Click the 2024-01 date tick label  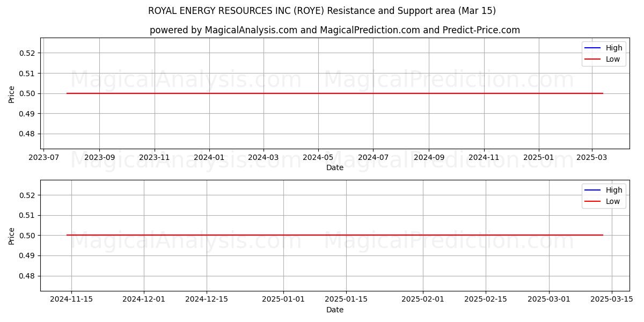click(x=209, y=157)
